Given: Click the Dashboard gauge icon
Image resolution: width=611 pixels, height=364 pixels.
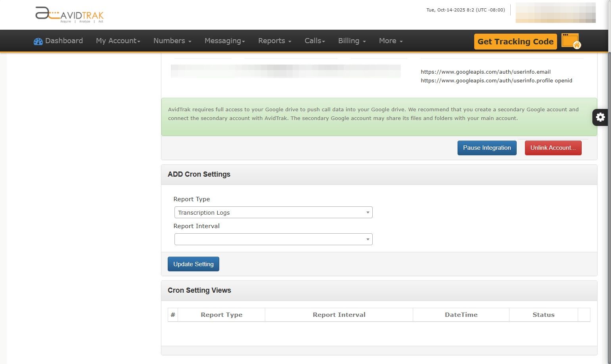Looking at the screenshot, I should click(38, 41).
